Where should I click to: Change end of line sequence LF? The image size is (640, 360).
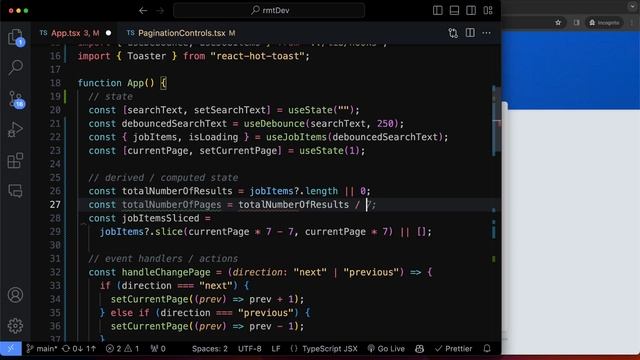point(276,349)
